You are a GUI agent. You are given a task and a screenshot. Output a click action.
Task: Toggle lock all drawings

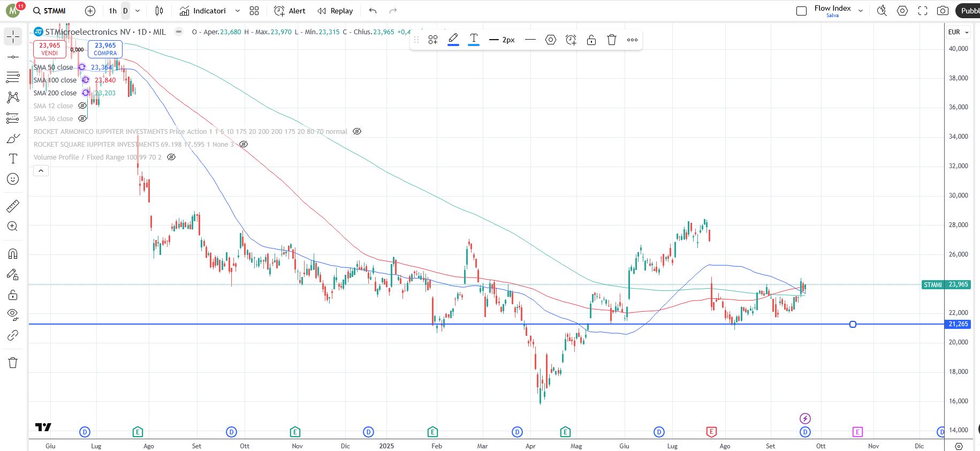click(x=13, y=295)
